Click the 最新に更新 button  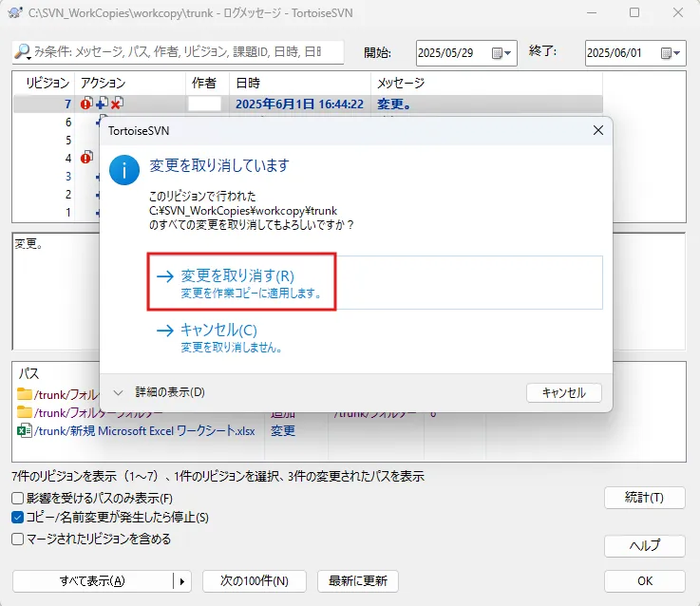pyautogui.click(x=358, y=581)
